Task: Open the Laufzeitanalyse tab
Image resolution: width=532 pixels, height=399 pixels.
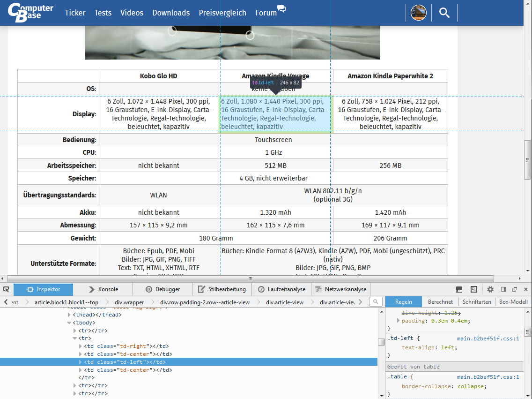Action: coord(281,289)
